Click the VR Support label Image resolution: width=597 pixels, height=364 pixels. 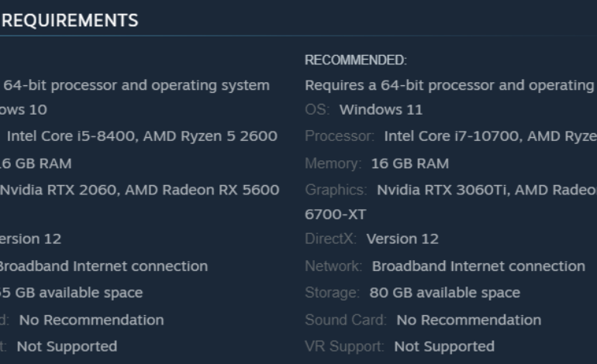pyautogui.click(x=345, y=346)
